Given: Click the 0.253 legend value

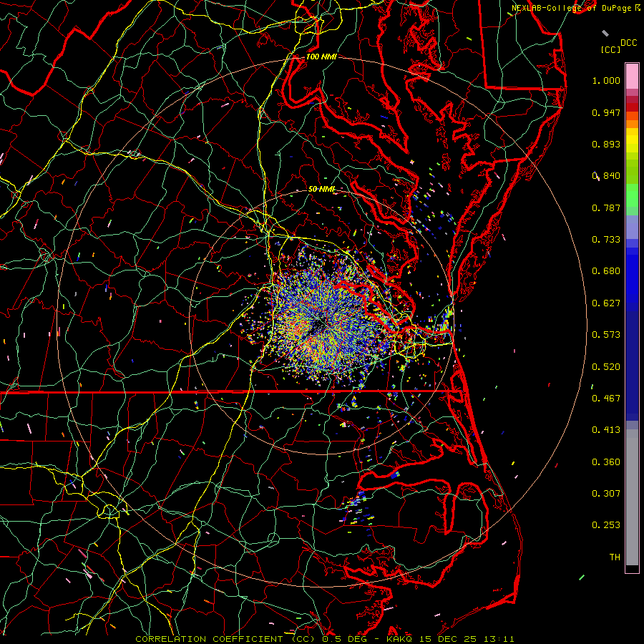Looking at the screenshot, I should (x=606, y=525).
